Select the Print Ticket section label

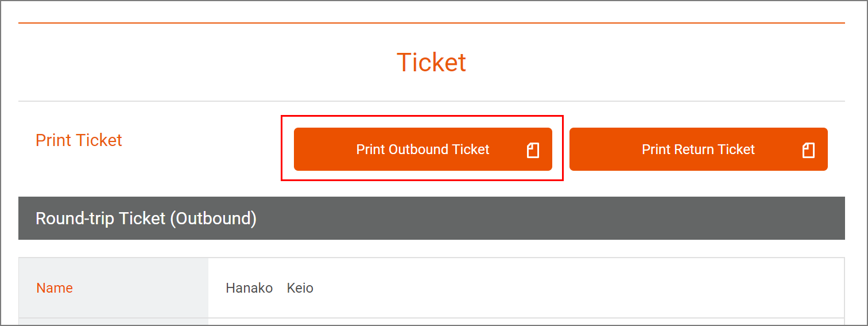(79, 140)
